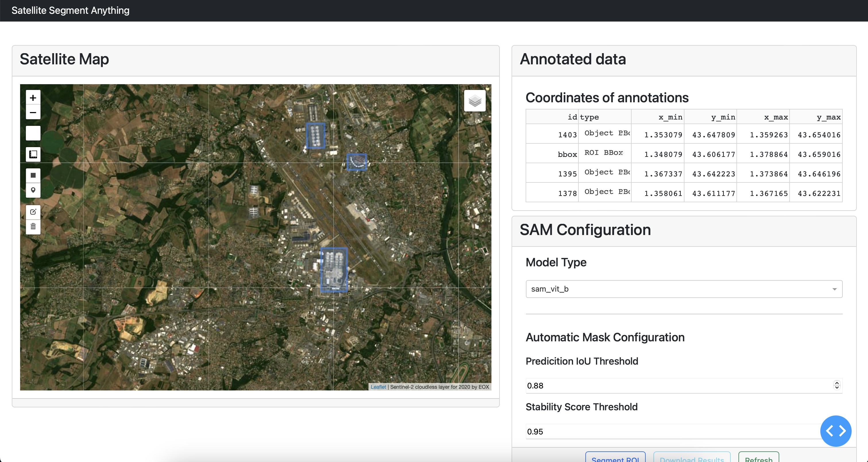Zoom out of the satellite map
Screen dimensions: 868x462
tap(33, 112)
